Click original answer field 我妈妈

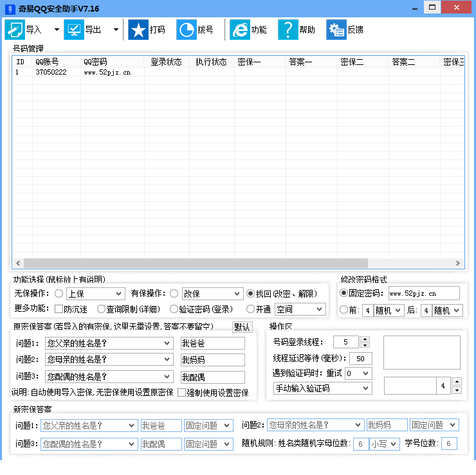coord(213,360)
